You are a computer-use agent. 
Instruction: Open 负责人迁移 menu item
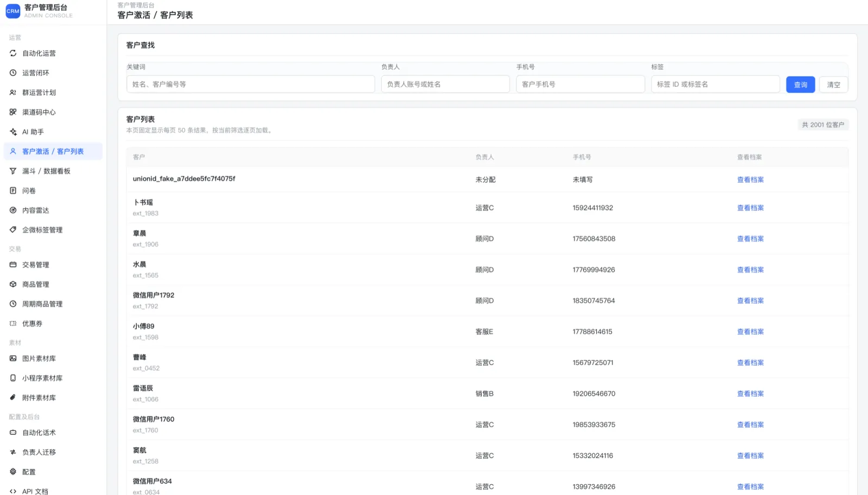pyautogui.click(x=53, y=452)
